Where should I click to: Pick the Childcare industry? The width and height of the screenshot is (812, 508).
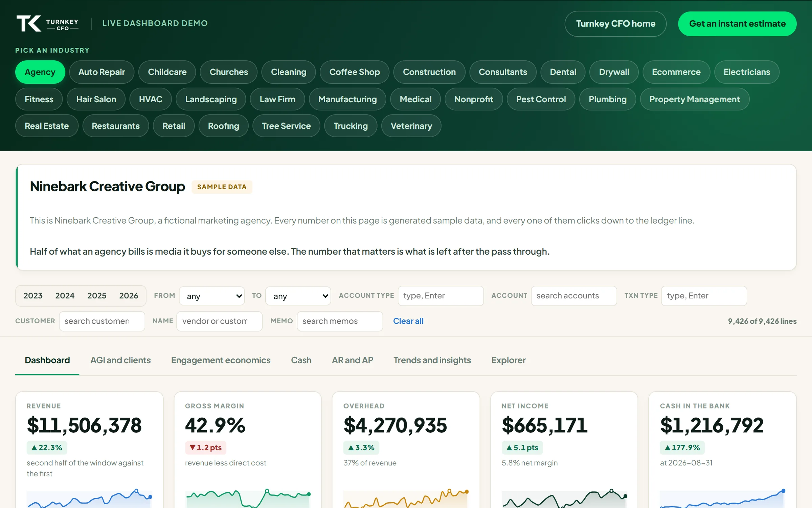click(167, 72)
